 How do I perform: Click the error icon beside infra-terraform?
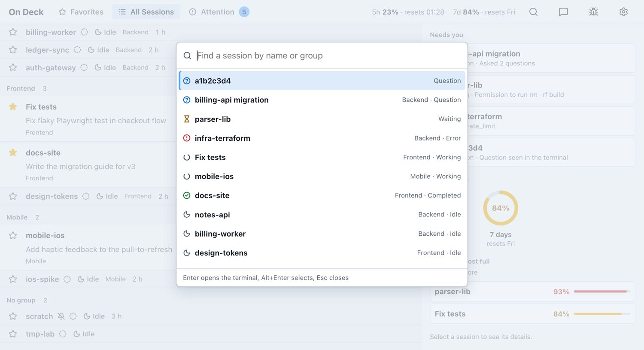point(187,138)
